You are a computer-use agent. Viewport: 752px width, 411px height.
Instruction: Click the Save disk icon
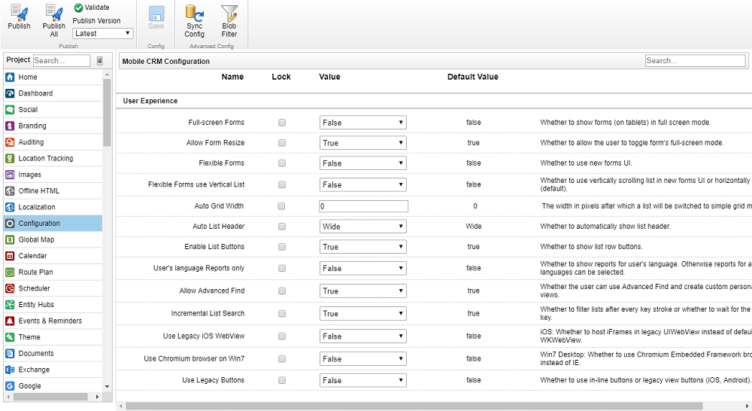(x=156, y=13)
